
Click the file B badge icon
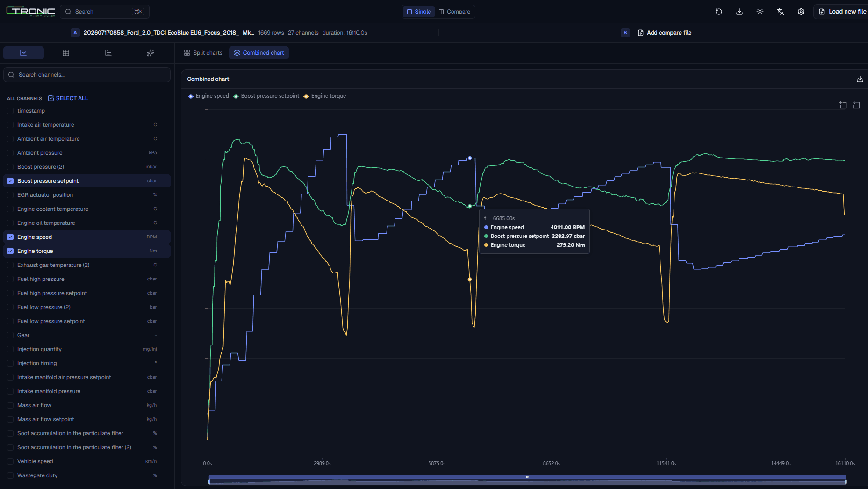625,33
